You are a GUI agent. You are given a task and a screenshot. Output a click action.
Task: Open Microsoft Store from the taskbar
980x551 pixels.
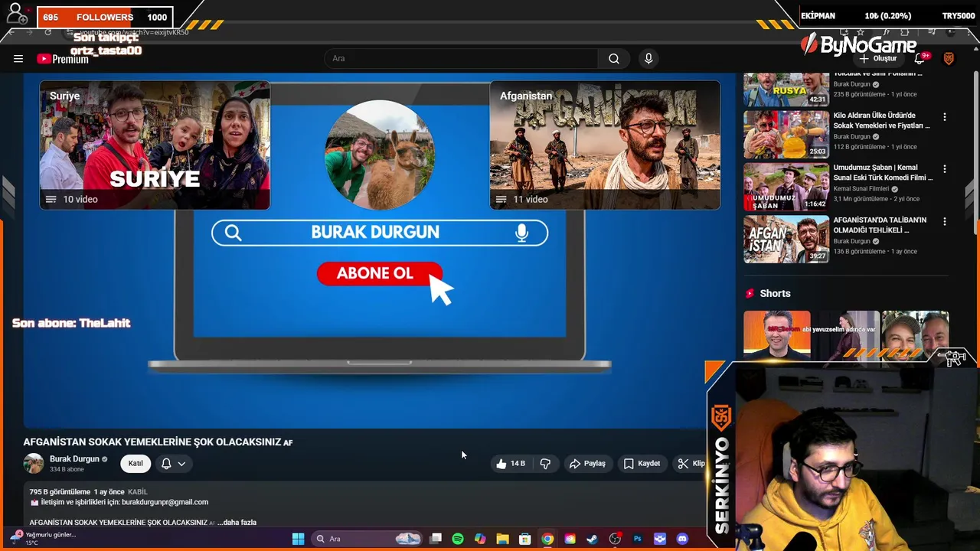tap(525, 539)
